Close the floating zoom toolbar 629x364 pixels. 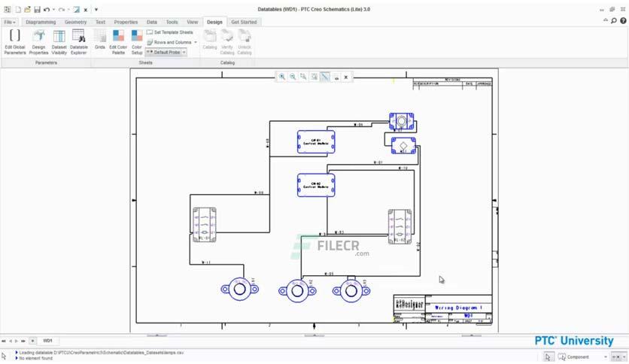346,77
